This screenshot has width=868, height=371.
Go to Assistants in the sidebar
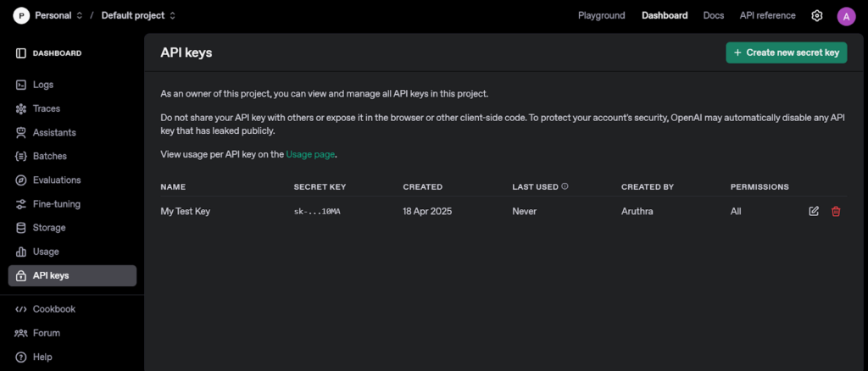tap(53, 132)
